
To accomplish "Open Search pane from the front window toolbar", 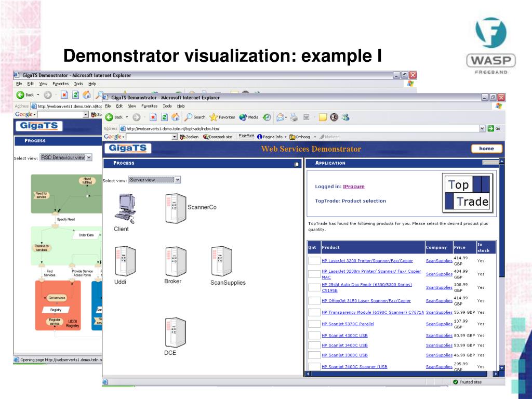I will (195, 117).
